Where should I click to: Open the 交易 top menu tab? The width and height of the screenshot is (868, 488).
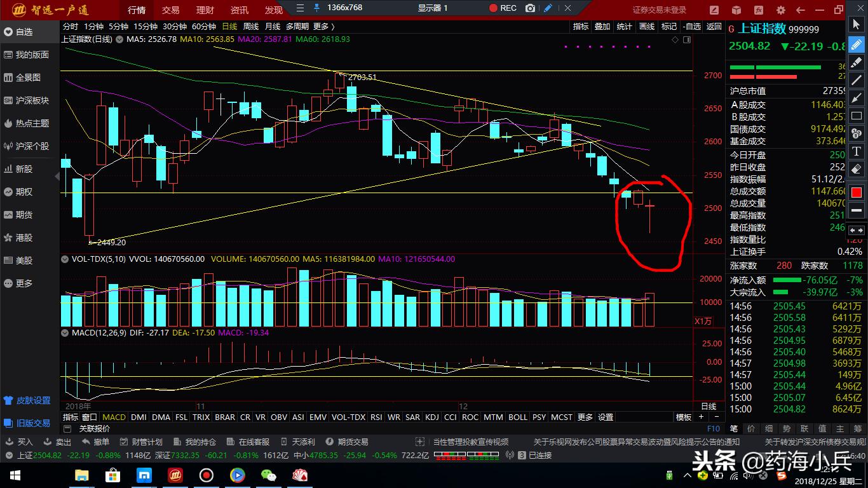click(170, 10)
